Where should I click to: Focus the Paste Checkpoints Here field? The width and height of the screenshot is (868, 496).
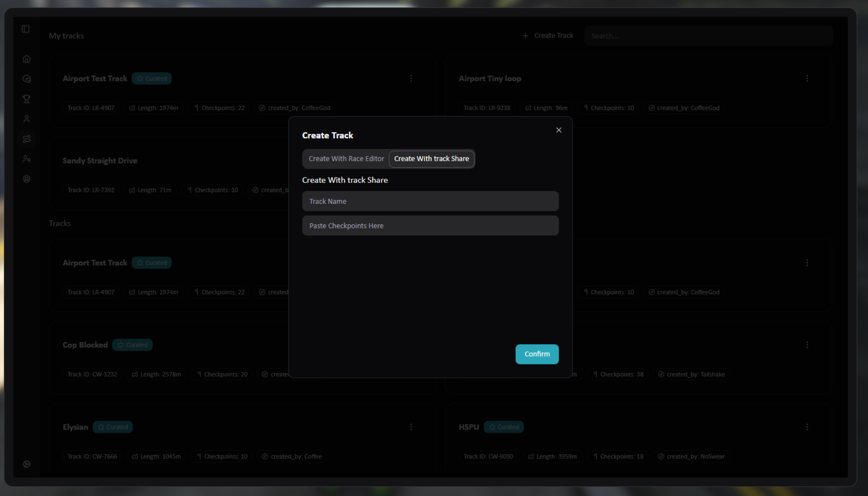pyautogui.click(x=430, y=225)
